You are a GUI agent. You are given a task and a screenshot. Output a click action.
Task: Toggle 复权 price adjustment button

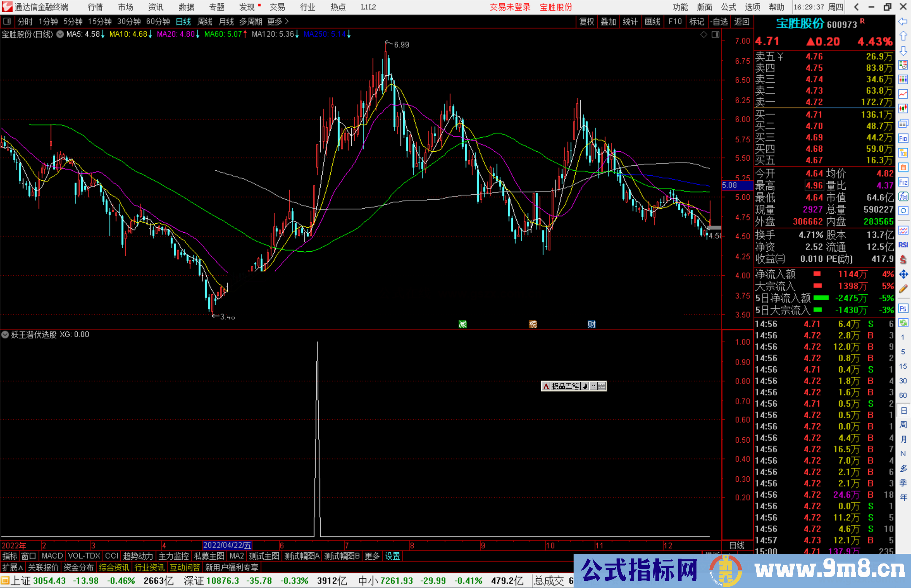click(x=587, y=21)
